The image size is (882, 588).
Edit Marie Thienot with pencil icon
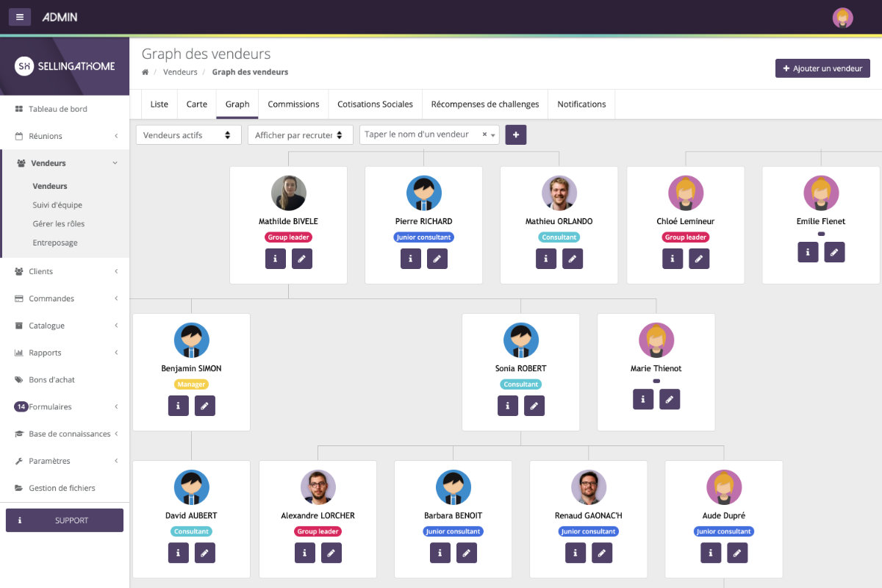(670, 399)
